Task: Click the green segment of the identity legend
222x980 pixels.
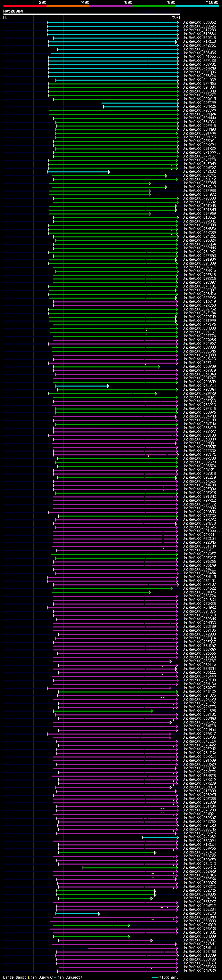Action: 154,6
